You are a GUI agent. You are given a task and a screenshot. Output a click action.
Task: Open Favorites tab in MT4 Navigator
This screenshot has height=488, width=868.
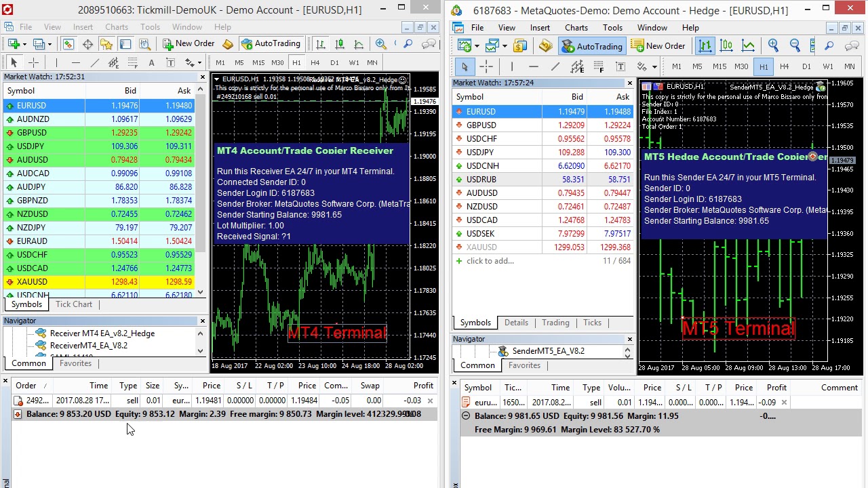click(75, 363)
